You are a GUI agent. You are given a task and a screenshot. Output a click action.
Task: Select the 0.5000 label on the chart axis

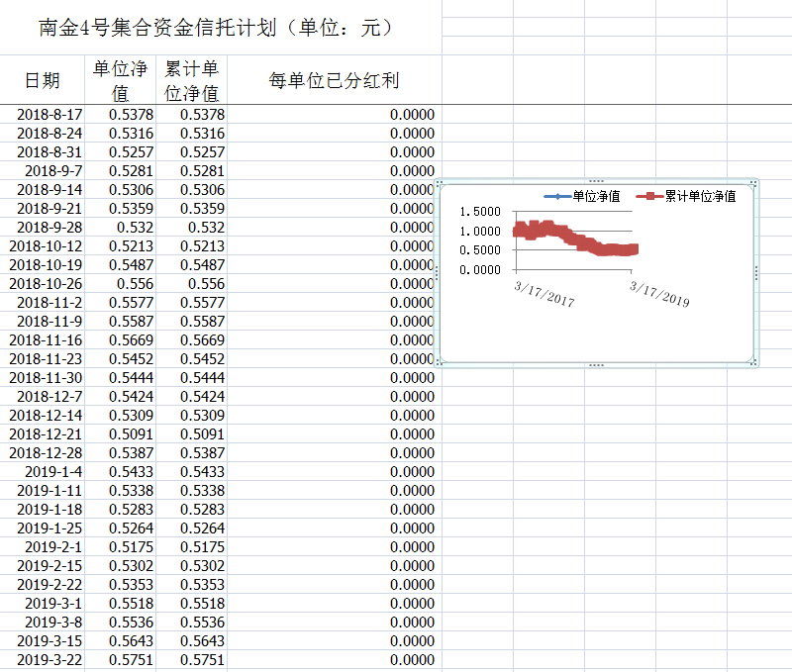480,250
